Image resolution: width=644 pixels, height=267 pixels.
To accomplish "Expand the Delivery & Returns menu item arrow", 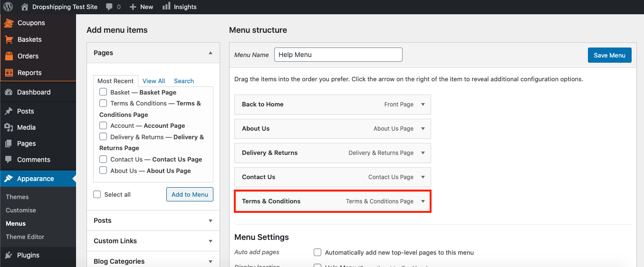I will [x=423, y=153].
